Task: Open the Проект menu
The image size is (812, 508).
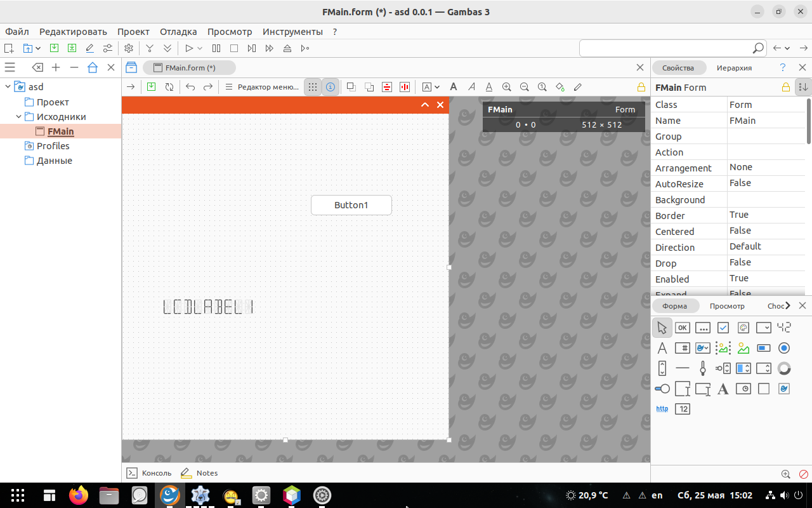Action: pos(133,32)
